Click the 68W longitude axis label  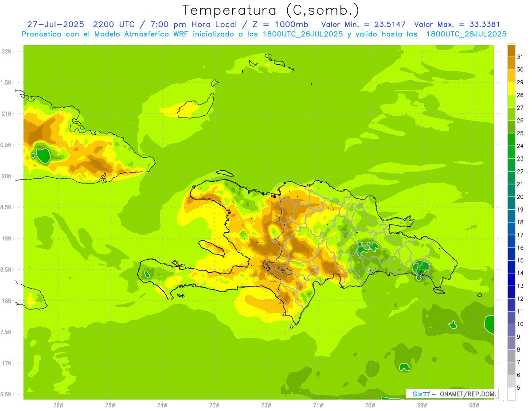click(x=473, y=405)
